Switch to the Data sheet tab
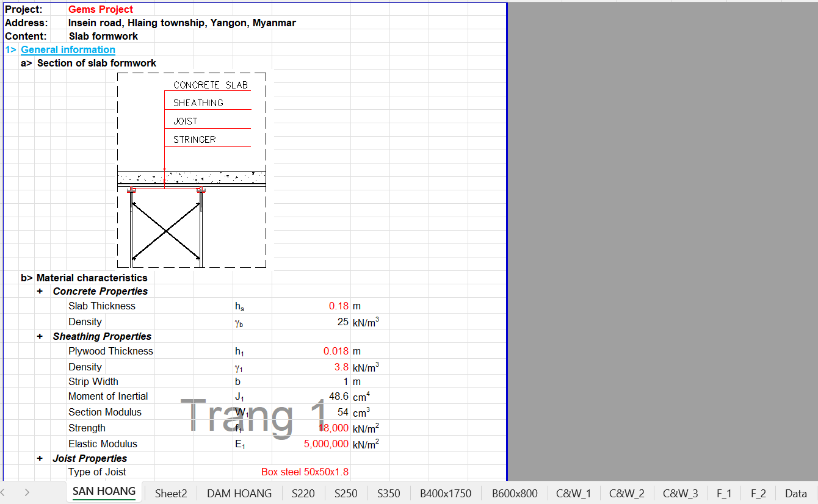Viewport: 818px width, 504px height. [x=796, y=493]
